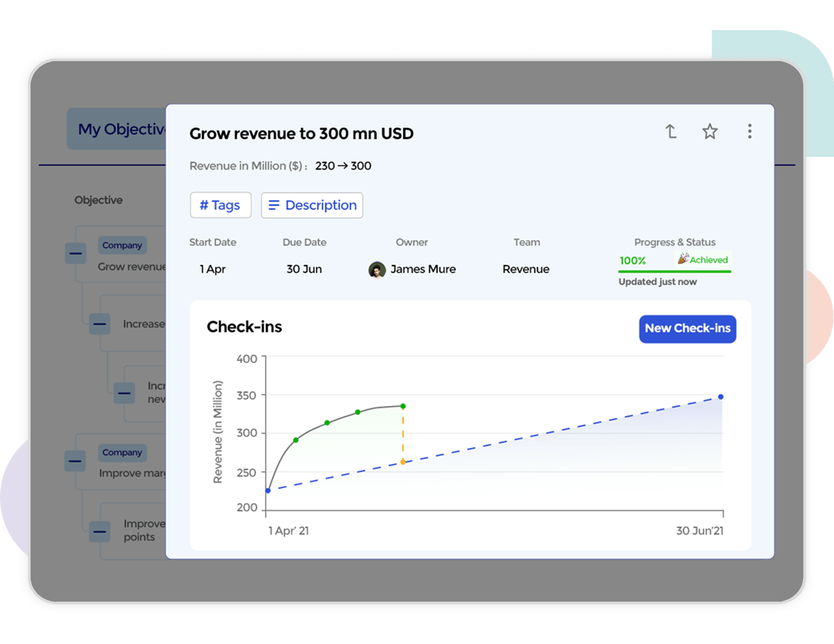Click the Team value Revenue

526,269
